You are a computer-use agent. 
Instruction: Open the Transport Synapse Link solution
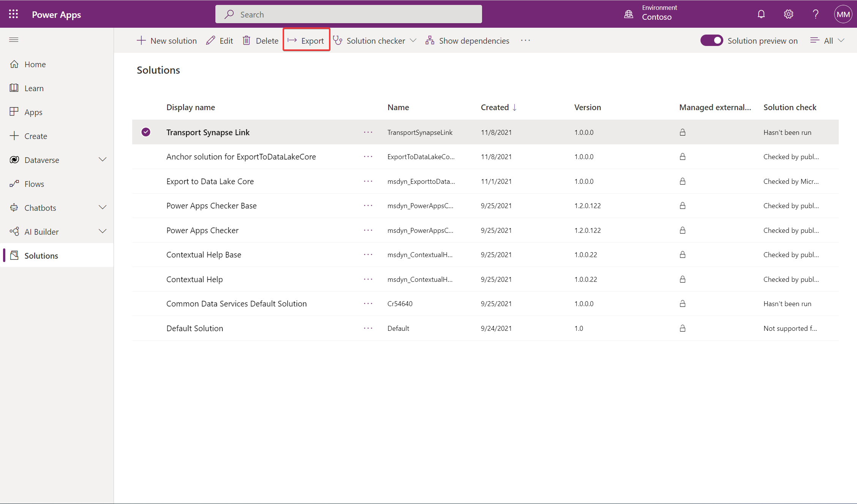pos(208,132)
